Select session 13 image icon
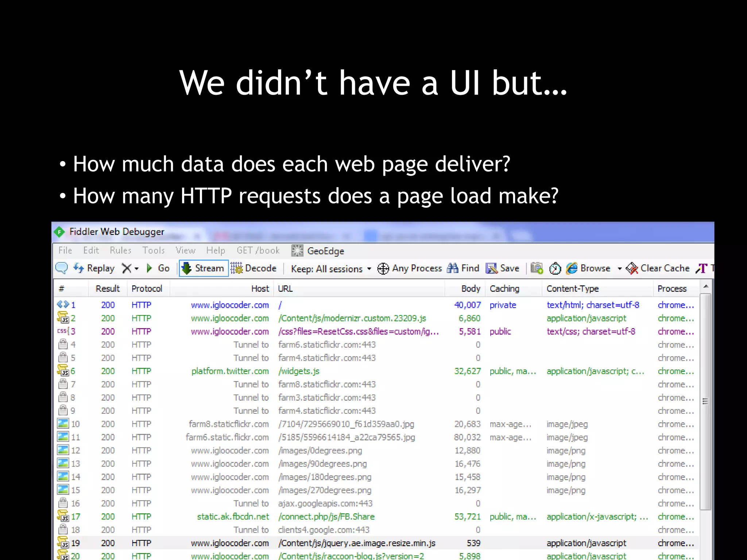Image resolution: width=747 pixels, height=560 pixels. click(x=63, y=463)
